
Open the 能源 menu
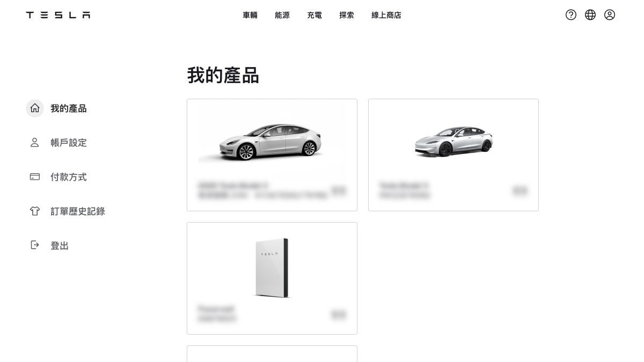(x=282, y=15)
